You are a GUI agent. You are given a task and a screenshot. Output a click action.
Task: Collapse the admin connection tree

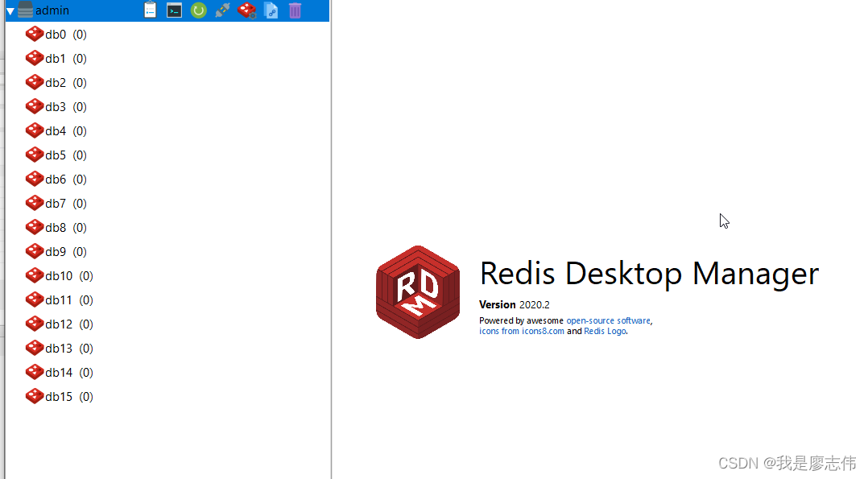pos(10,11)
